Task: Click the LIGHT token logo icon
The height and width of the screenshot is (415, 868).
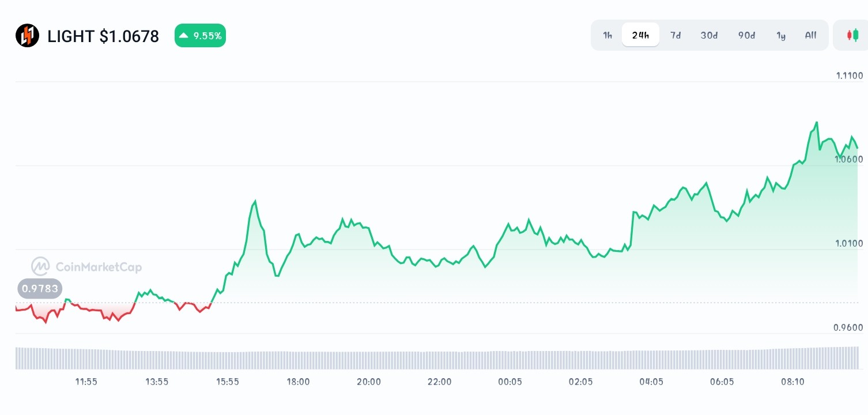Action: click(27, 36)
